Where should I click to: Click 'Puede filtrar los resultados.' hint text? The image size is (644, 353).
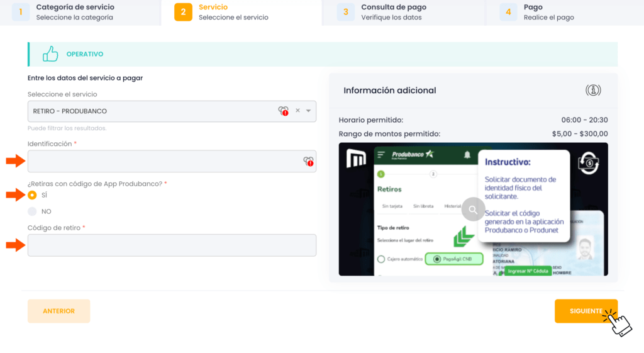[67, 128]
